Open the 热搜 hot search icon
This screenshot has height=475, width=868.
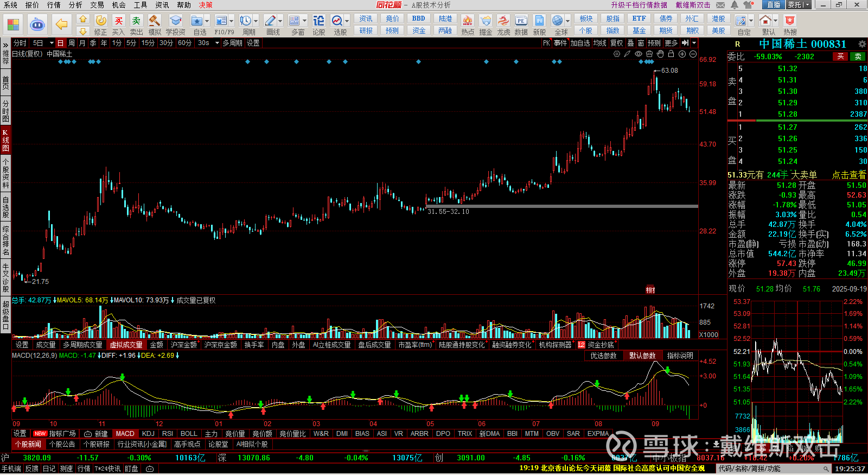pyautogui.click(x=790, y=21)
